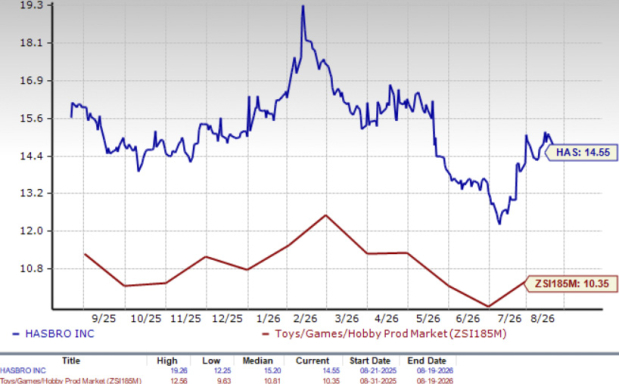619x384 pixels.
Task: Click the 16.9 y-axis label
Action: pos(32,81)
